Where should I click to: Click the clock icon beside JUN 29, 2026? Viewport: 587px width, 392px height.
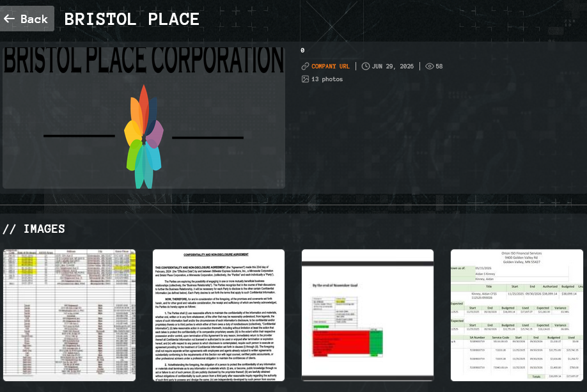click(x=365, y=67)
